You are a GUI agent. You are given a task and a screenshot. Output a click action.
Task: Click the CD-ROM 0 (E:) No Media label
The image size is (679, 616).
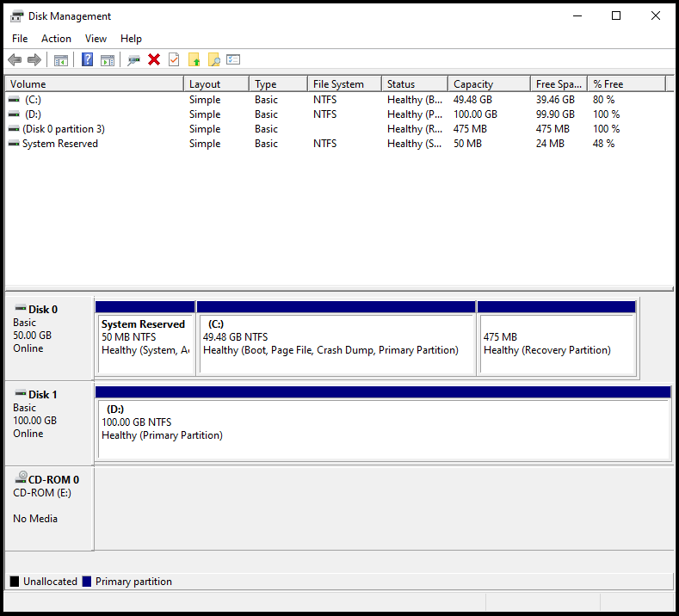click(x=49, y=508)
